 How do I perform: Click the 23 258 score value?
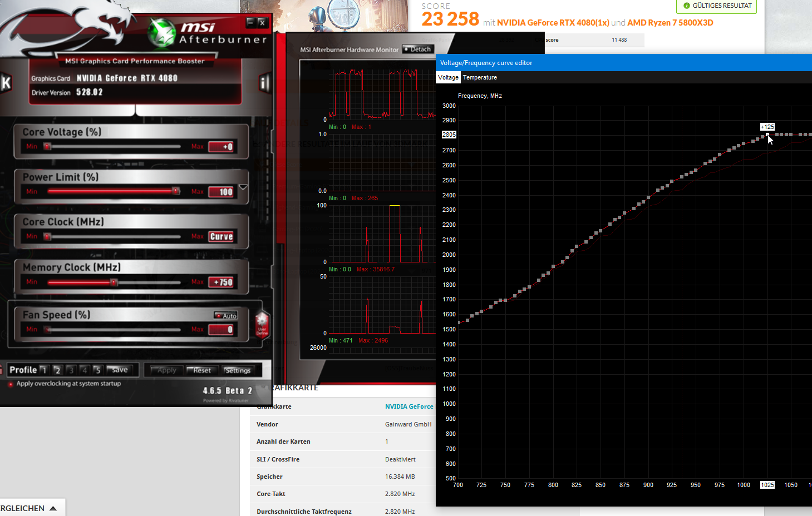pyautogui.click(x=450, y=19)
